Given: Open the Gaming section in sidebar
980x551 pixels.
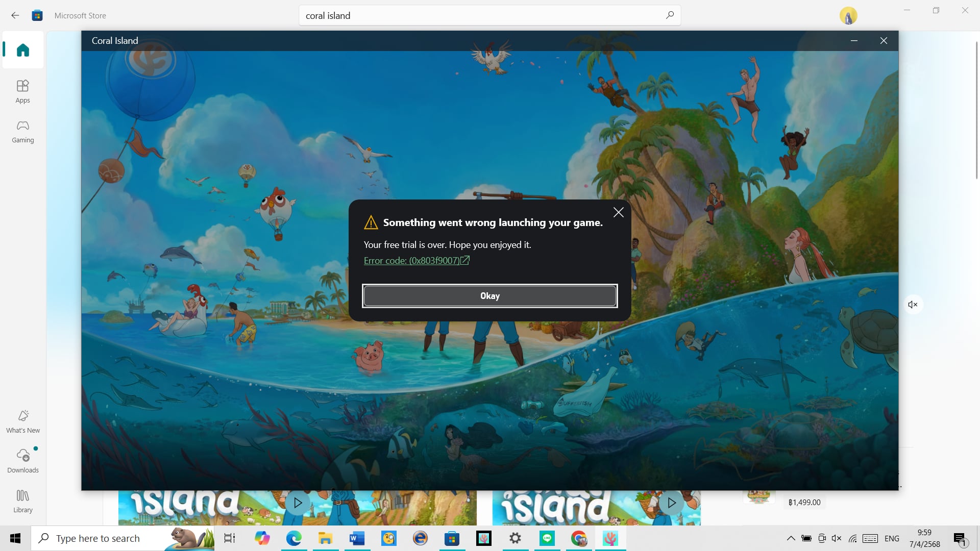Looking at the screenshot, I should point(23,132).
